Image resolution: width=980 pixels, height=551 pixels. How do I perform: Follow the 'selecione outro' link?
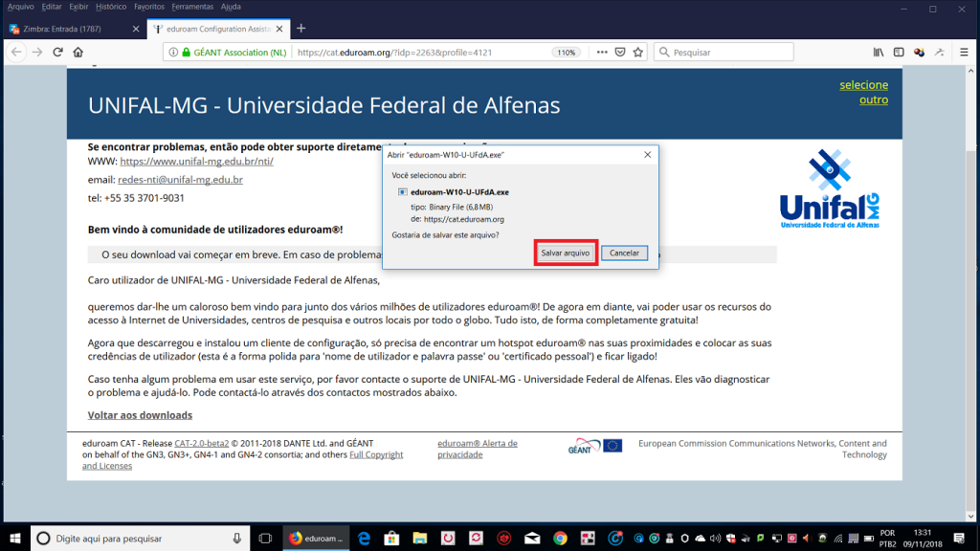coord(864,92)
